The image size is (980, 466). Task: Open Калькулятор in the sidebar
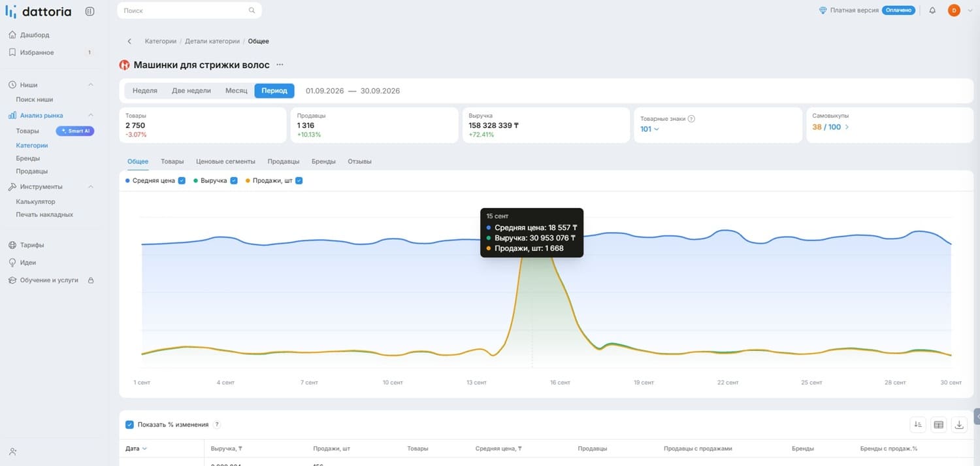click(x=35, y=202)
